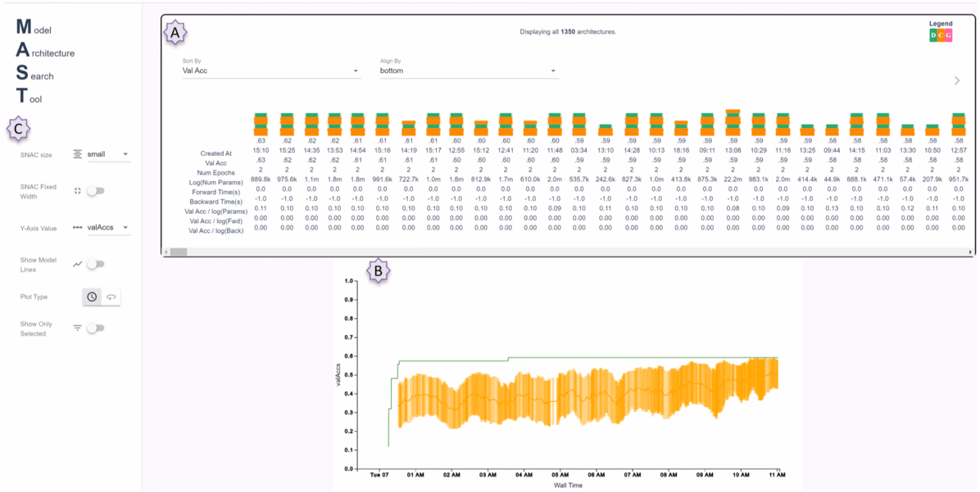Open the Sort By Val Acc dropdown
Viewport: 980px width, 492px height.
coord(271,71)
